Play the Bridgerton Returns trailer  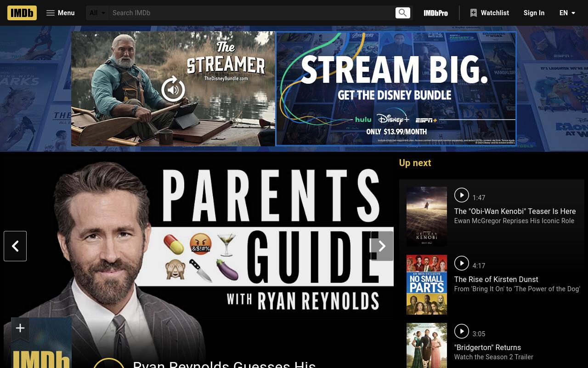[462, 331]
